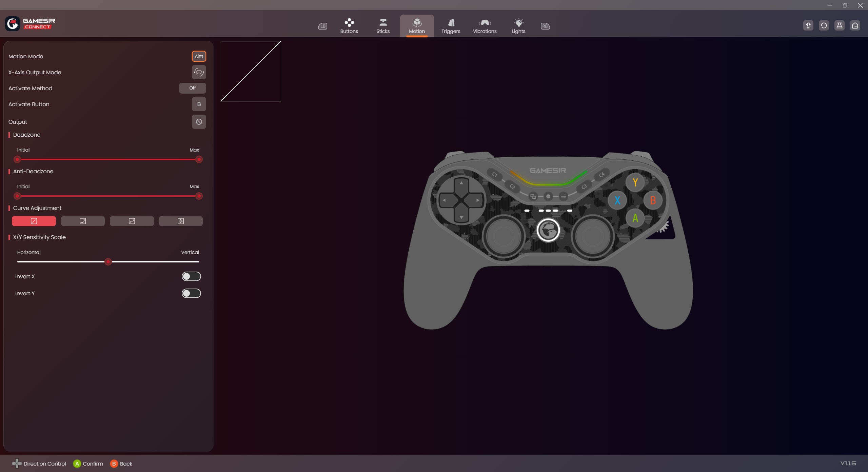868x472 pixels.
Task: Select the Motion tab
Action: tap(417, 26)
